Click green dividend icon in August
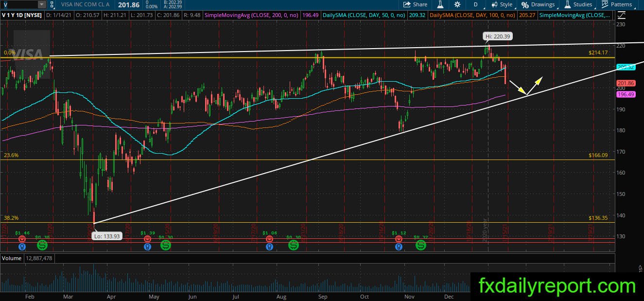Screen dimensions: 644x301 [x=293, y=246]
